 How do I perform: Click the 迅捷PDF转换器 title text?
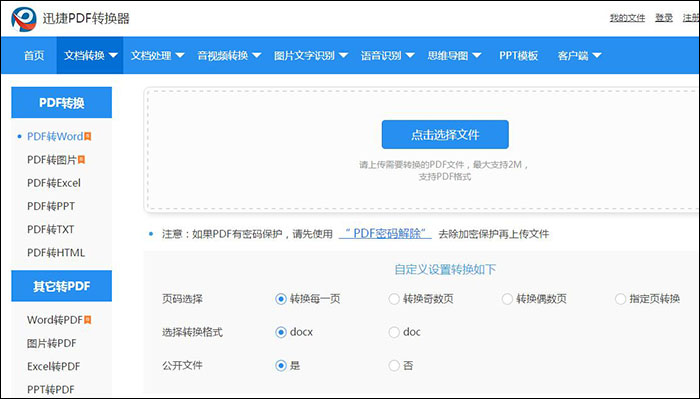(x=86, y=19)
